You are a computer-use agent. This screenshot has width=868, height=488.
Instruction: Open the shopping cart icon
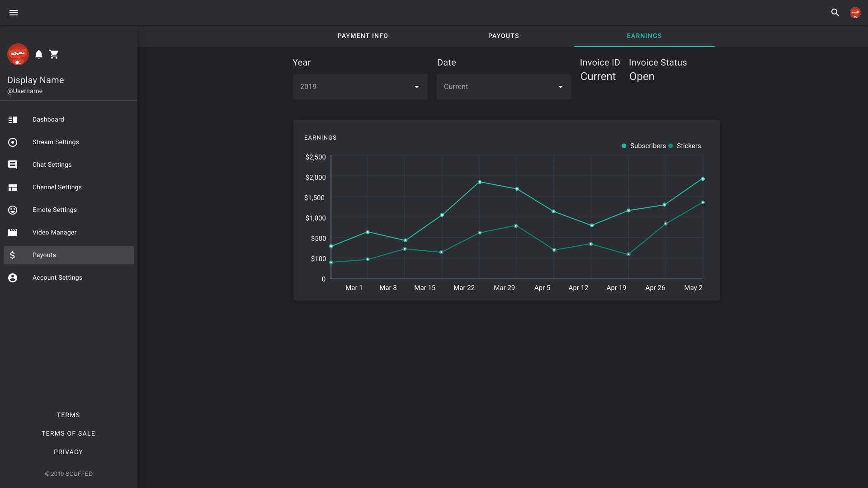54,54
